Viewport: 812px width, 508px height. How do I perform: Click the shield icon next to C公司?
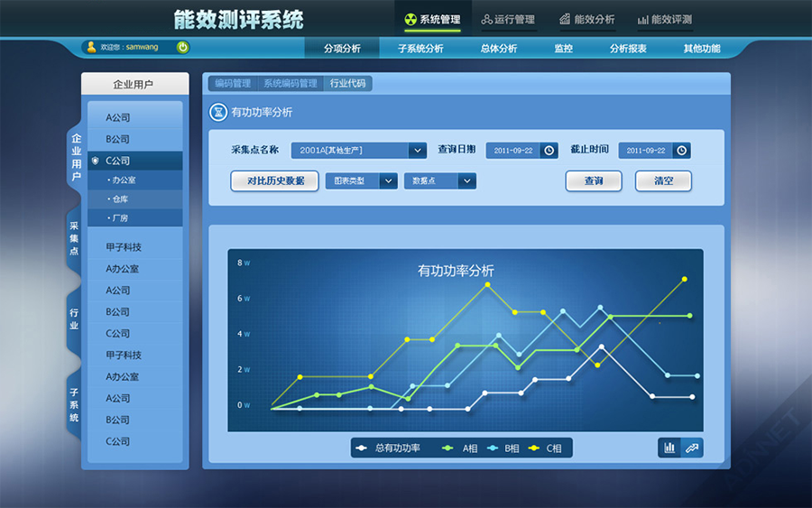(96, 161)
